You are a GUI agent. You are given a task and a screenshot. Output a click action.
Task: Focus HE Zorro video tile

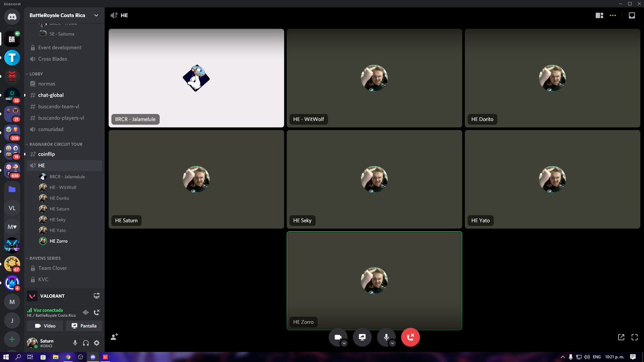(x=374, y=280)
